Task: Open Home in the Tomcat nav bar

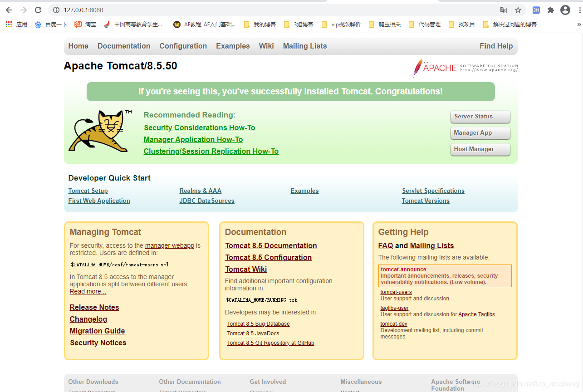Action: [x=78, y=46]
